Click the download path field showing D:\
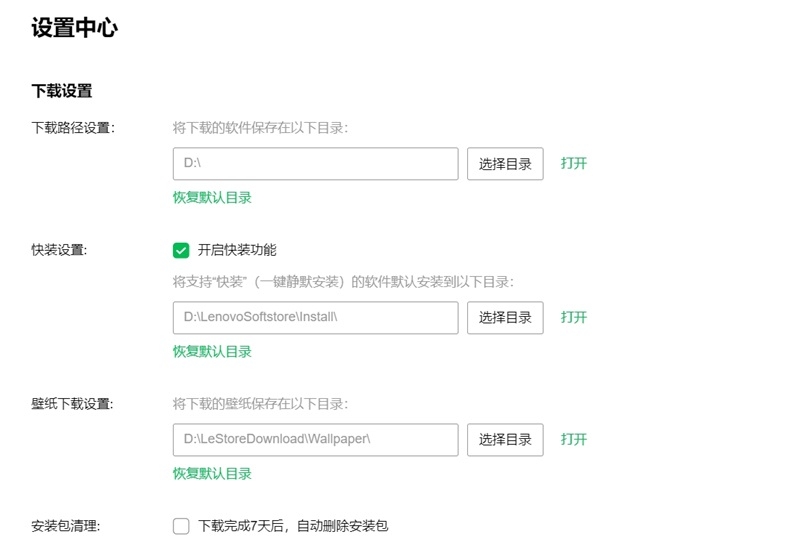Image resolution: width=800 pixels, height=558 pixels. tap(315, 164)
